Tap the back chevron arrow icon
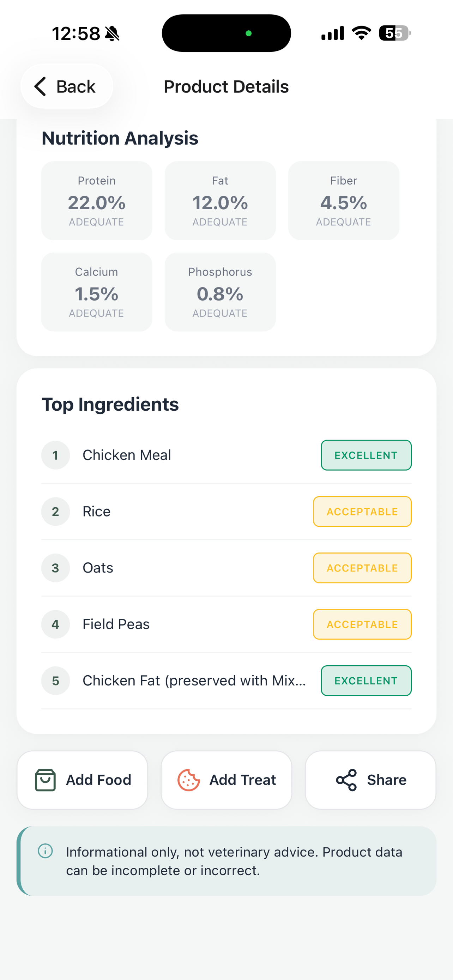 pos(40,86)
